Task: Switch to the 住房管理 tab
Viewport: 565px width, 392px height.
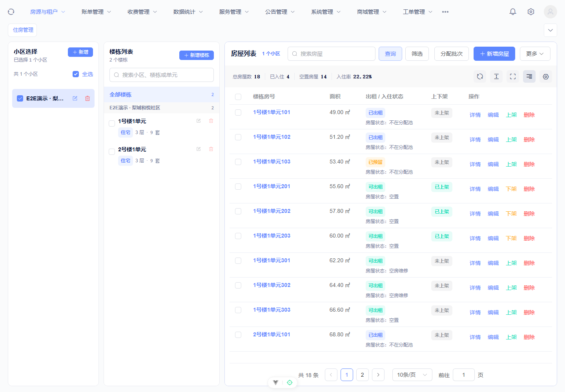Action: (23, 30)
